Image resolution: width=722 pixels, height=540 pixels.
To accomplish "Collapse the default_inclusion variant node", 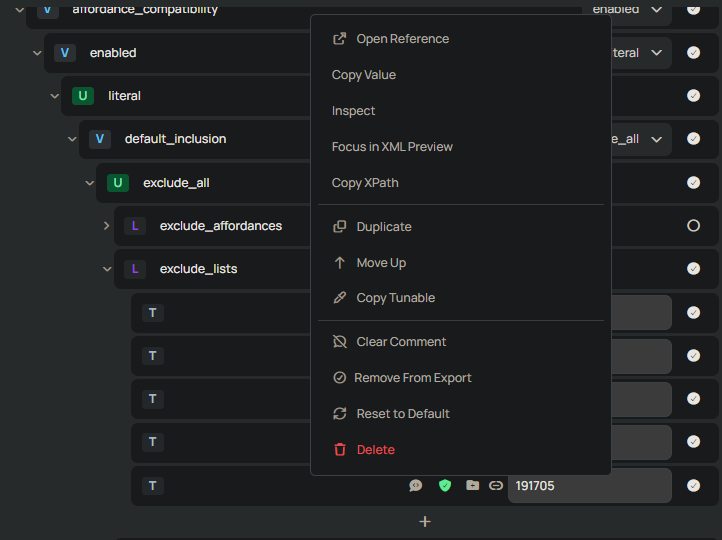I will pos(72,139).
